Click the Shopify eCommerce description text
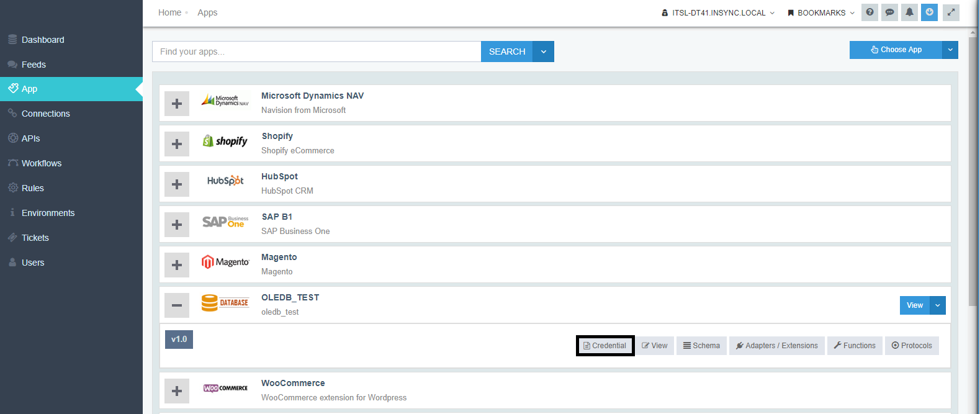Image resolution: width=980 pixels, height=414 pixels. (297, 150)
